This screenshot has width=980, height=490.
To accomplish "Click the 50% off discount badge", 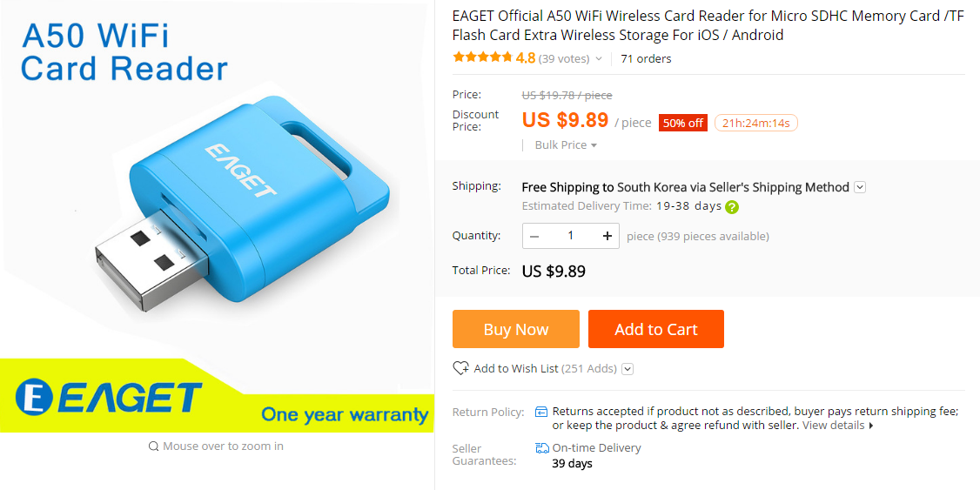I will [682, 123].
